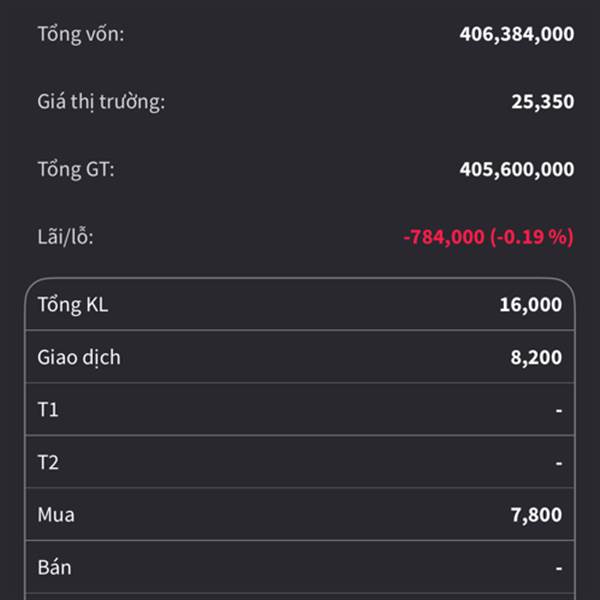This screenshot has height=600, width=600.
Task: Tap the Mua row label
Action: [x=56, y=515]
